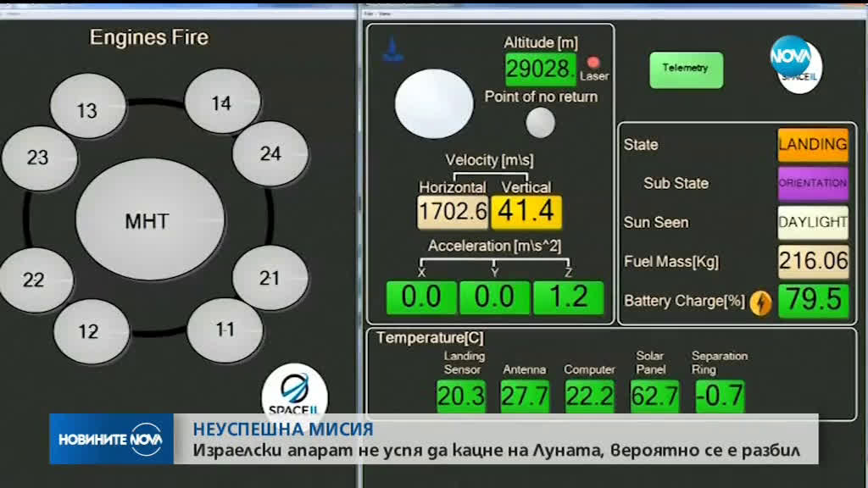Click the SpaceIL logo on engines panel
868x488 pixels.
point(294,393)
